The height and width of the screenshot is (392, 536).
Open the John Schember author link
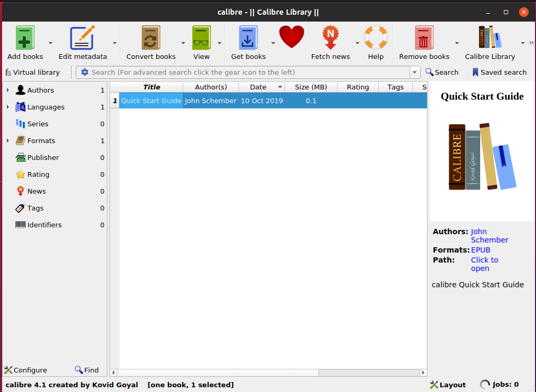click(490, 236)
